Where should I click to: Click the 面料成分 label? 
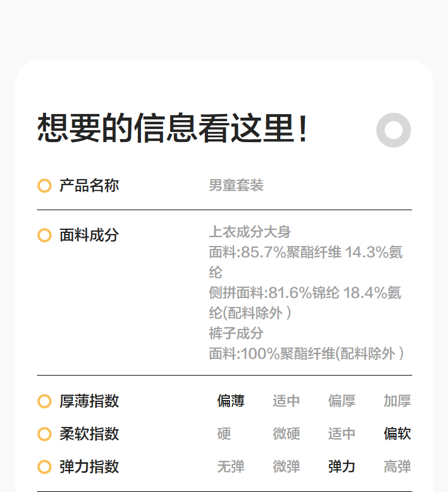pyautogui.click(x=89, y=235)
